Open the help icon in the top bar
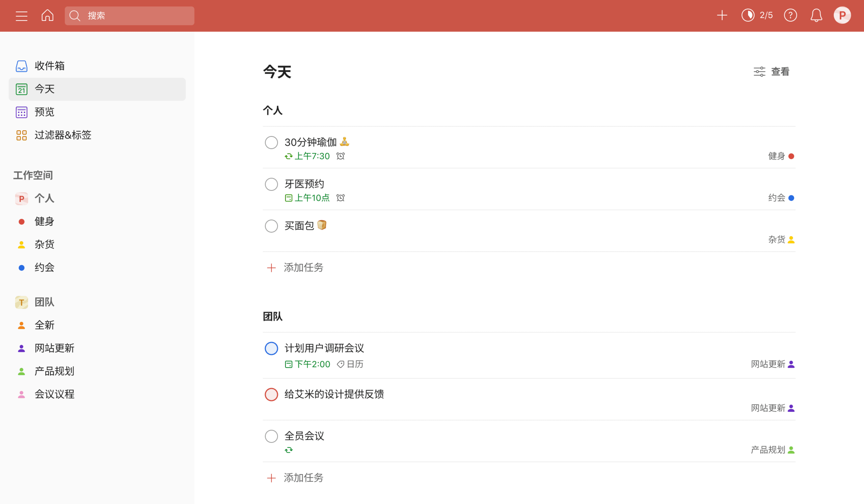 [790, 15]
